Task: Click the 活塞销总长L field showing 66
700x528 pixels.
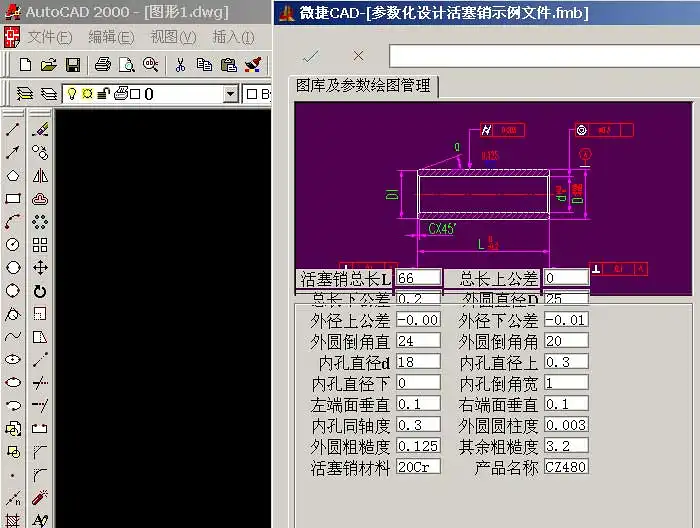Action: (x=418, y=278)
